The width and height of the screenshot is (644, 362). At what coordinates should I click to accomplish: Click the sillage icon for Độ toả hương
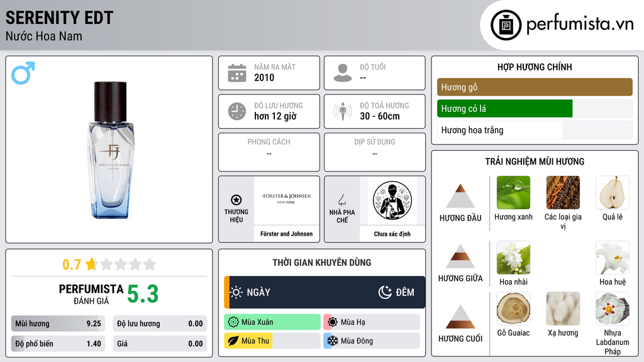343,111
